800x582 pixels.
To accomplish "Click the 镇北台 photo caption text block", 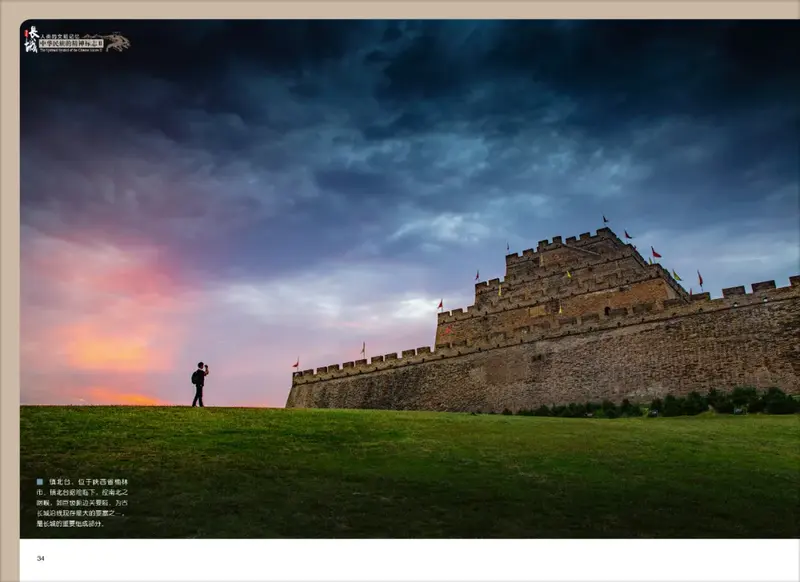I will point(82,502).
